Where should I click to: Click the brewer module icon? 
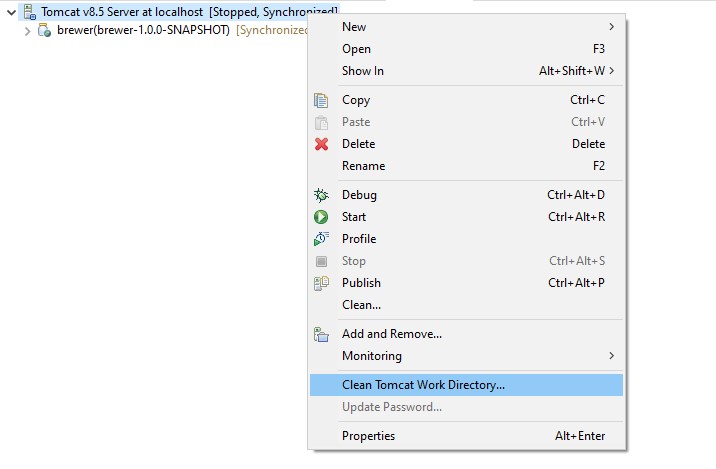pos(44,30)
